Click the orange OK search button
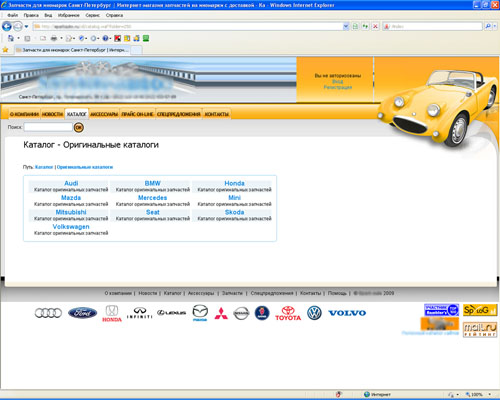 79,127
